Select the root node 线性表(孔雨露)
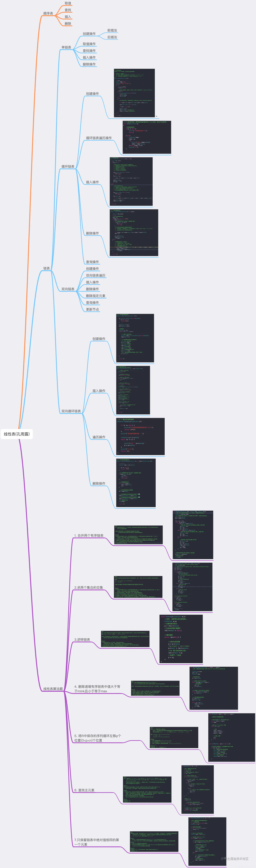The width and height of the screenshot is (256, 868). (x=17, y=434)
